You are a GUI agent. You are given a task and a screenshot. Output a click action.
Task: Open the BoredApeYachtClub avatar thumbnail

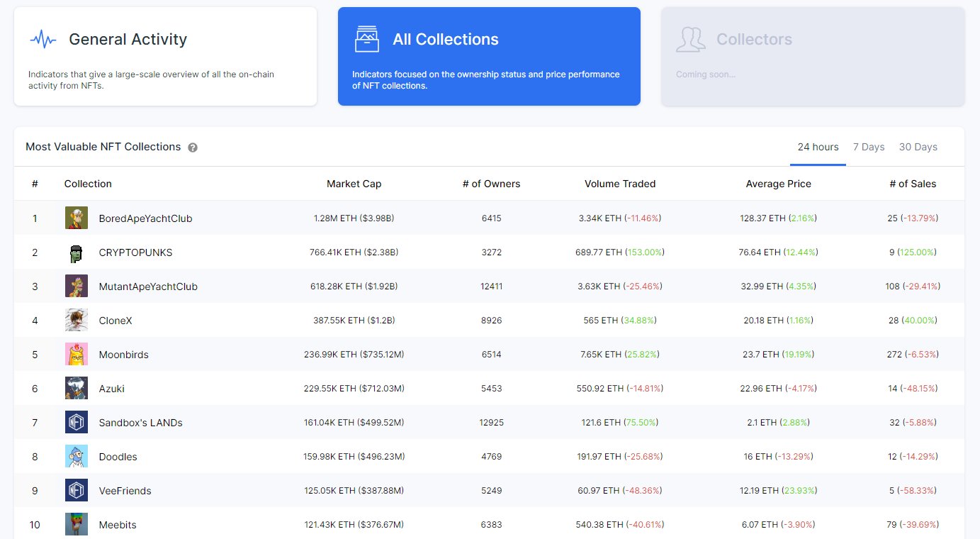77,218
